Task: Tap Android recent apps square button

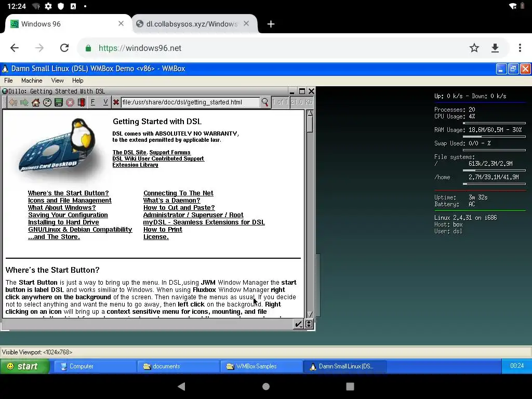Action: click(x=350, y=387)
